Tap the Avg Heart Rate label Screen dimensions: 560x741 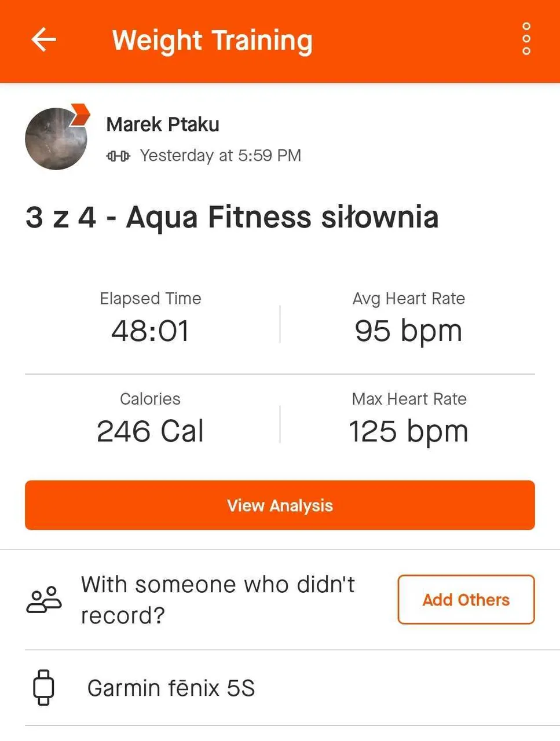(408, 299)
